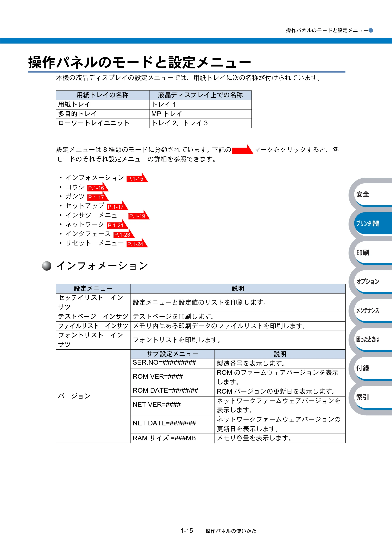Click the 'テストページ インサツ' cell
The width and height of the screenshot is (392, 555).
[x=93, y=317]
